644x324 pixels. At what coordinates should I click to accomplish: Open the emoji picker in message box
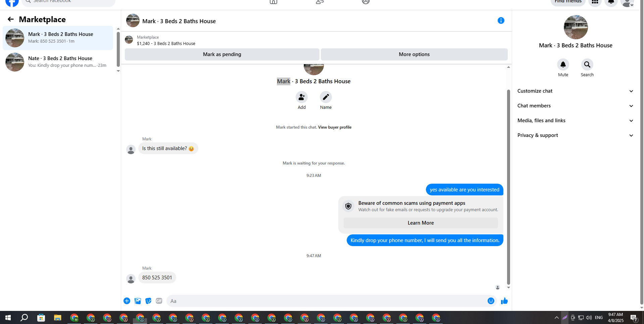491,301
